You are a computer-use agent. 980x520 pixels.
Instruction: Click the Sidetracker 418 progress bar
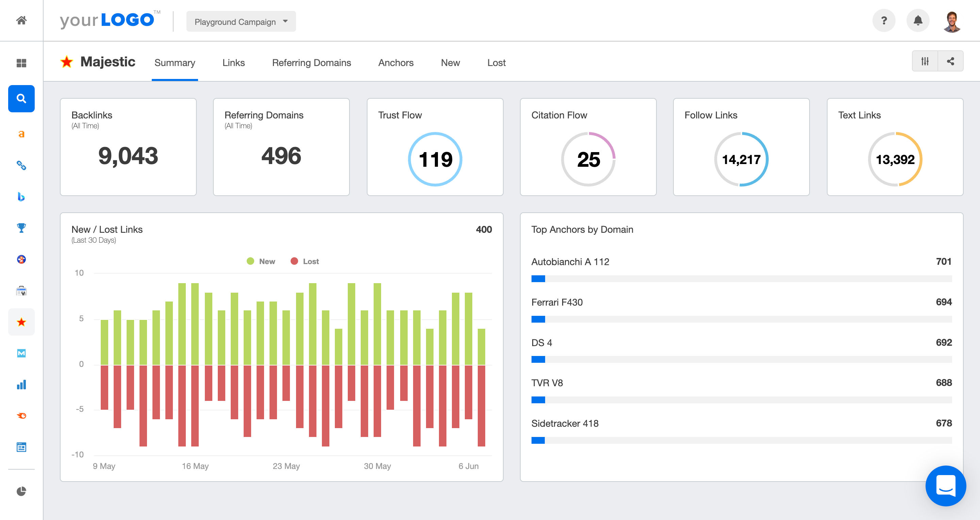(741, 440)
